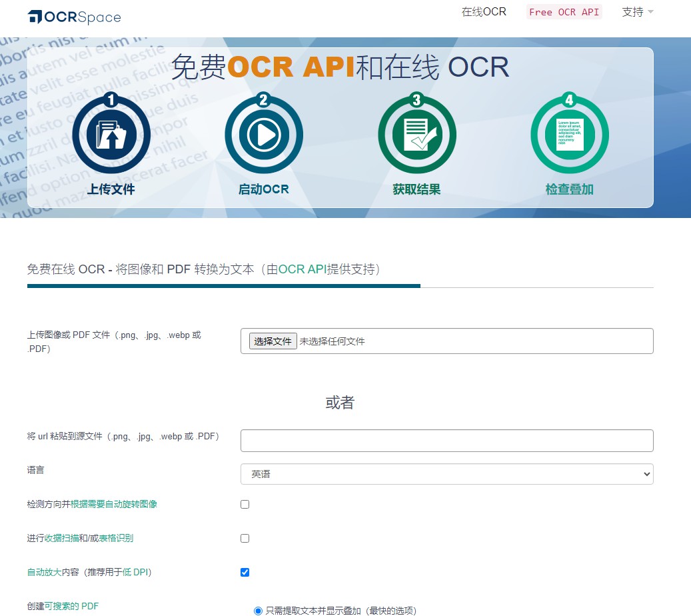Screen dimensions: 691x616
Task: Open the Free OCR API page
Action: 564,12
